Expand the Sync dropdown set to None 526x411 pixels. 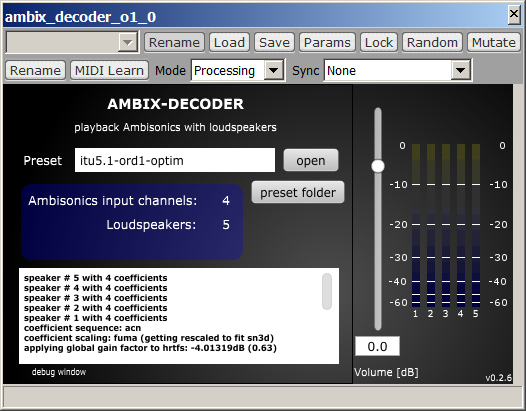[460, 70]
